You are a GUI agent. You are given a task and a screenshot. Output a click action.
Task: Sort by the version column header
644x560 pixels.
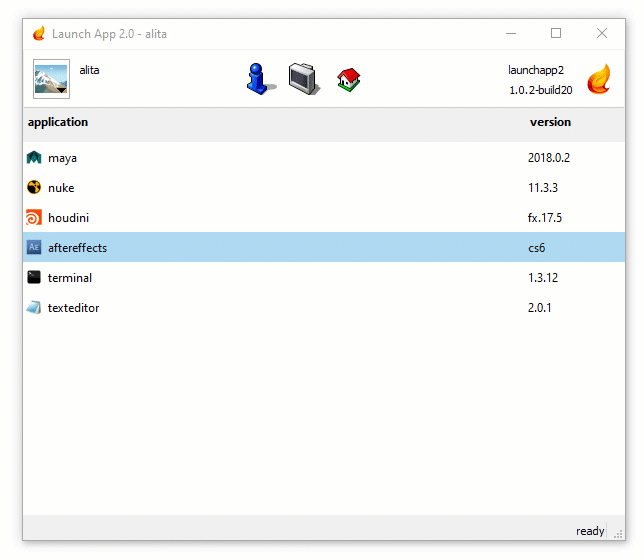[x=550, y=122]
